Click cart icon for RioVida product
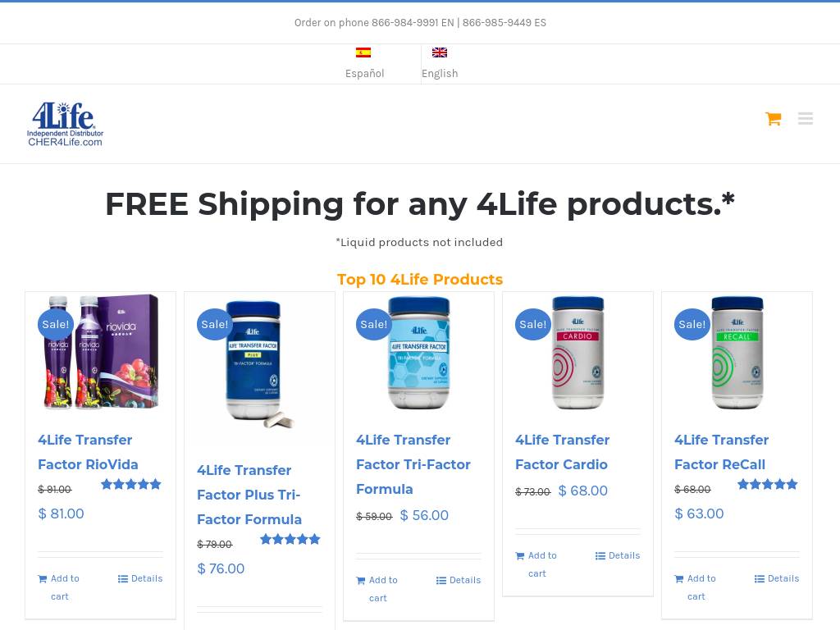840x630 pixels. 43,579
